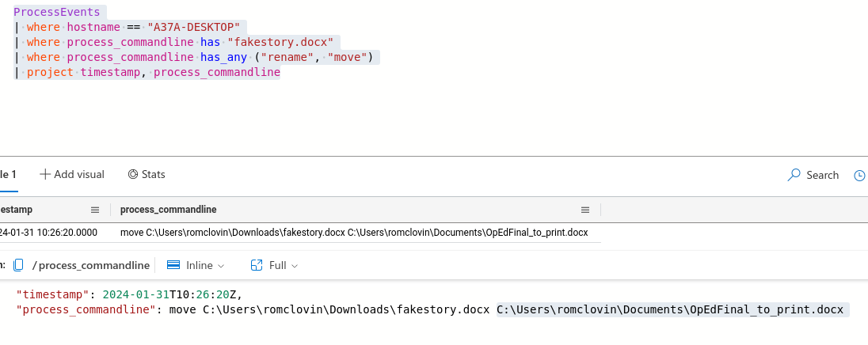Select the 10:26:20.0000 timestamp cell
The image size is (868, 345).
coord(48,233)
